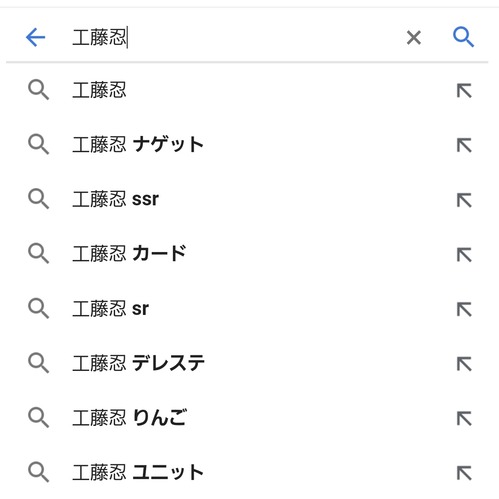The image size is (499, 499).
Task: Click arrow icon beside 工藤忍 りんご
Action: [464, 419]
